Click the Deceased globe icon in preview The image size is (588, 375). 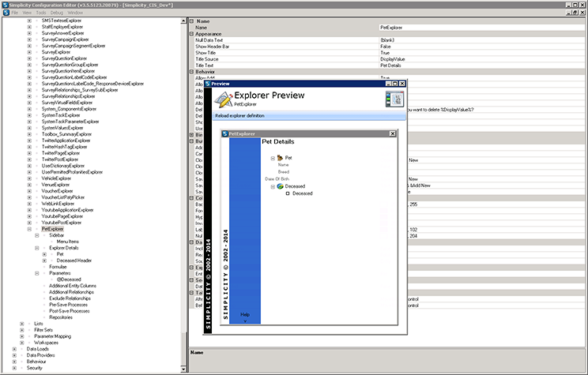280,186
